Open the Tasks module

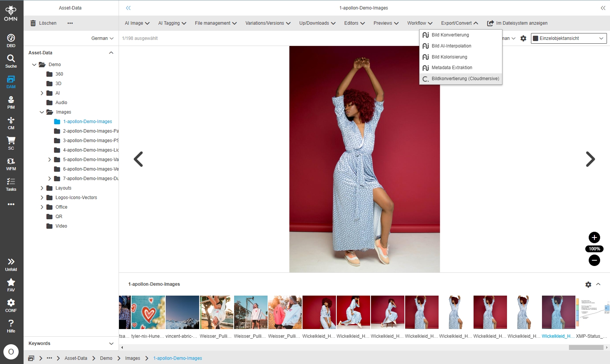tap(11, 184)
